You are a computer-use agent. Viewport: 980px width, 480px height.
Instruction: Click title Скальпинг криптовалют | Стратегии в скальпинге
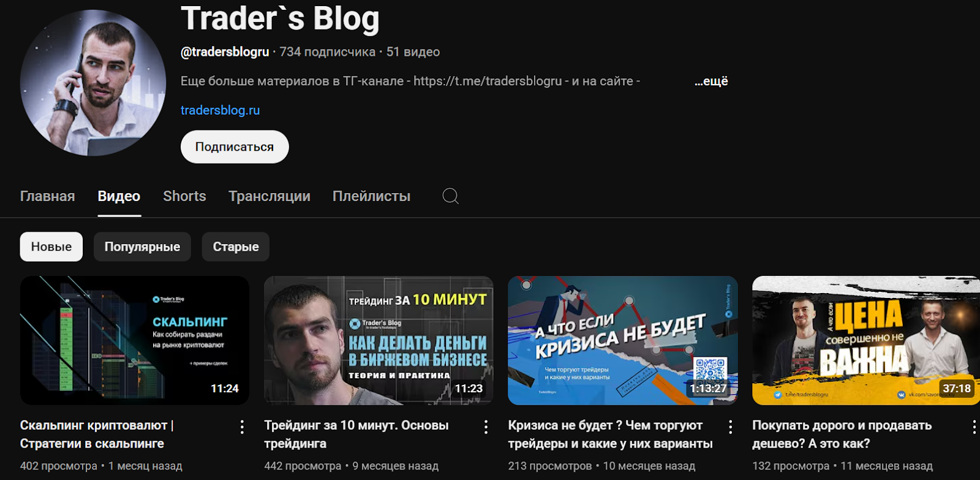click(x=97, y=434)
